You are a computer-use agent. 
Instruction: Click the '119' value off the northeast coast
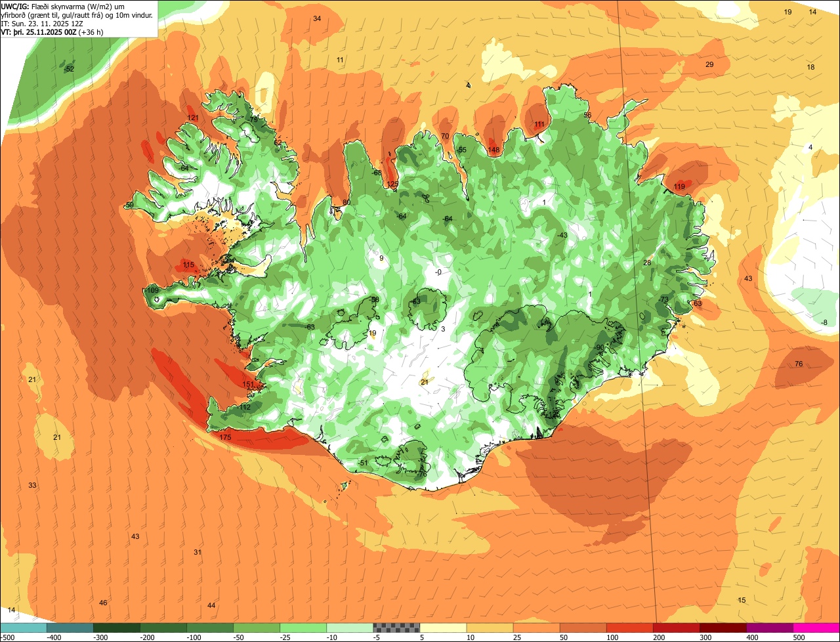point(679,187)
